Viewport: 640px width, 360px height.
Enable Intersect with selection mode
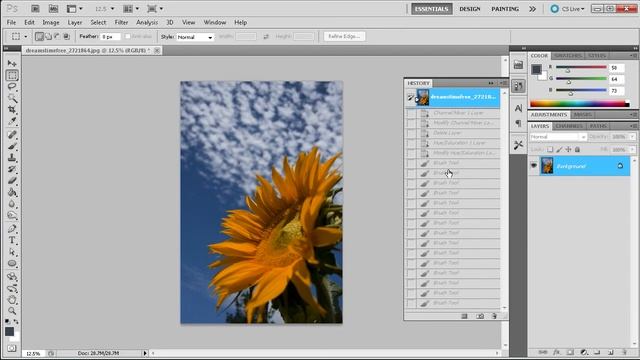coord(66,36)
